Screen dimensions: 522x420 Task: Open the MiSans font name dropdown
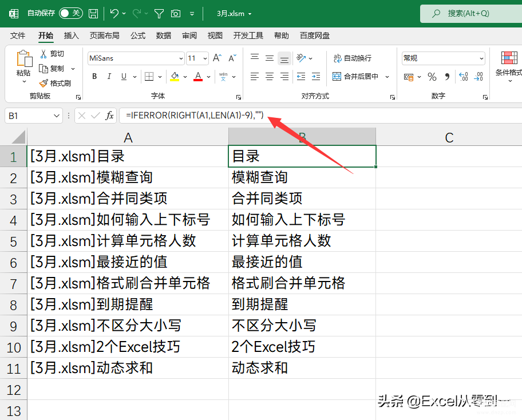[x=181, y=58]
